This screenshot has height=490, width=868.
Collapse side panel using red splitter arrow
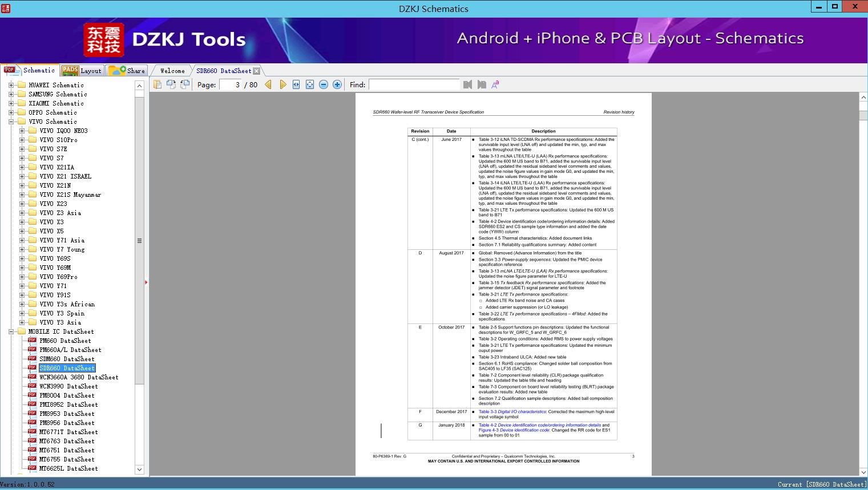pos(146,282)
